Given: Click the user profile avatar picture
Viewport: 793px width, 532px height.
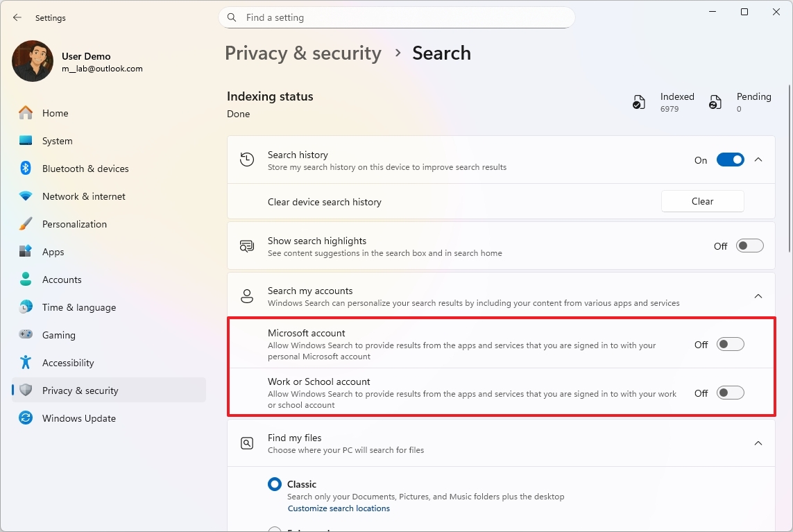Looking at the screenshot, I should pos(33,61).
